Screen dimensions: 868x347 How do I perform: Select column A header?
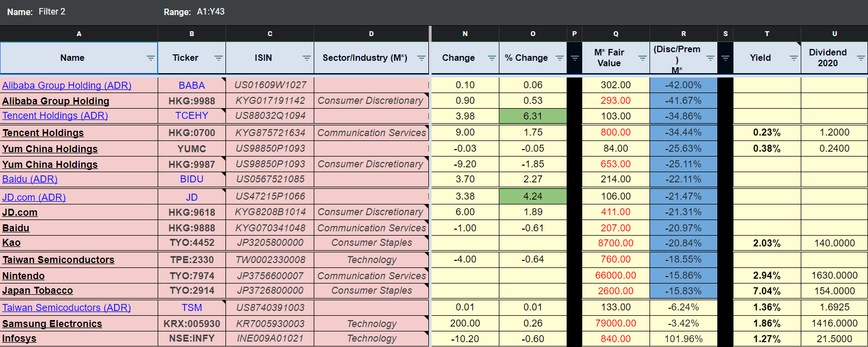pyautogui.click(x=79, y=34)
